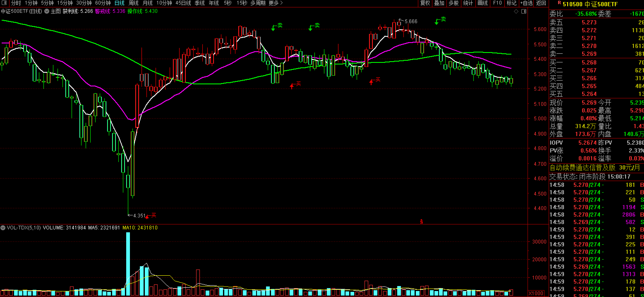
Task: Click the 自动续费通达信普及版 subscription link
Action: (582, 167)
